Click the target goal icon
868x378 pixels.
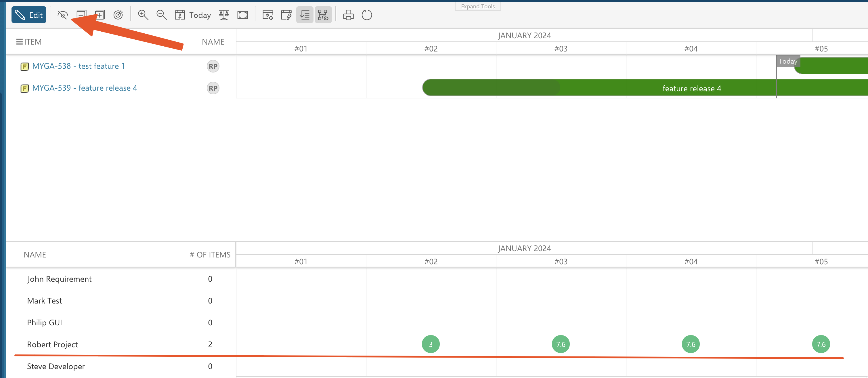[x=118, y=15]
